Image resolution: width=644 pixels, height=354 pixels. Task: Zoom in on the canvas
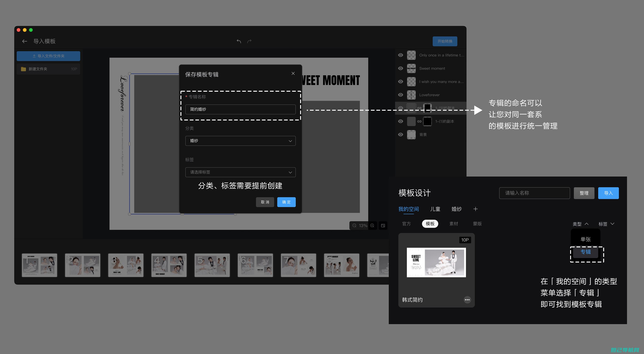(372, 225)
